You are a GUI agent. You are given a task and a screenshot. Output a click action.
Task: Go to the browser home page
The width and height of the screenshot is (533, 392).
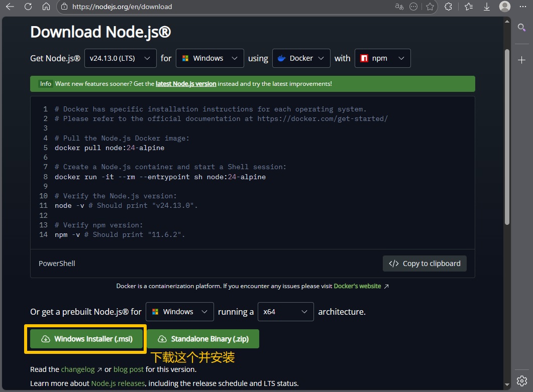[46, 7]
